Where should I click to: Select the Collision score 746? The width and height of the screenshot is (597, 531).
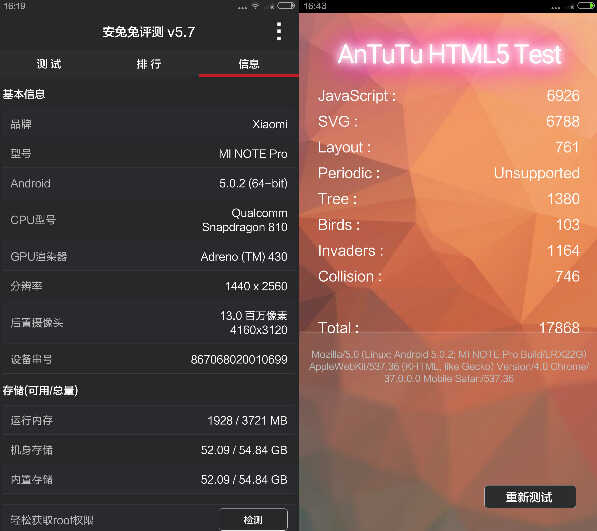coord(567,276)
